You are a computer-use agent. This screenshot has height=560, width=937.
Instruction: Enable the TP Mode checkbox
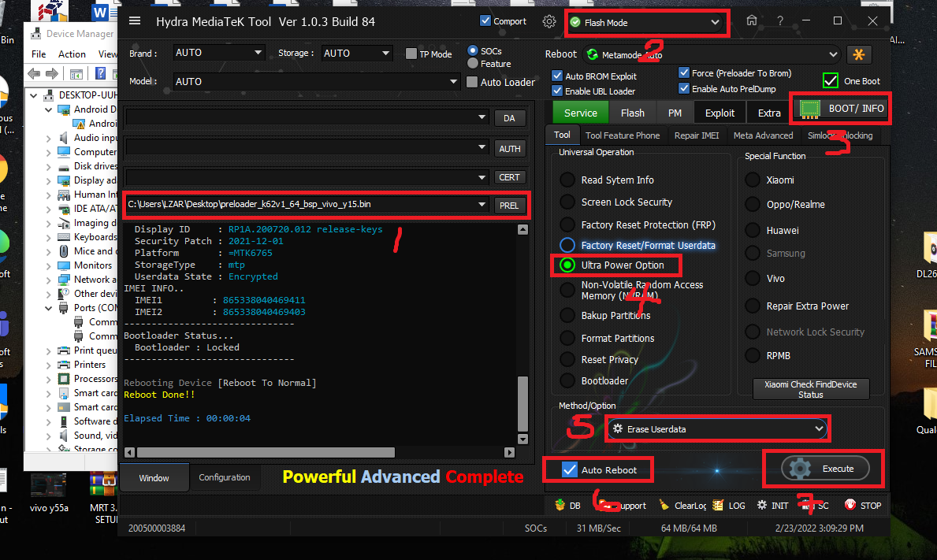(411, 54)
